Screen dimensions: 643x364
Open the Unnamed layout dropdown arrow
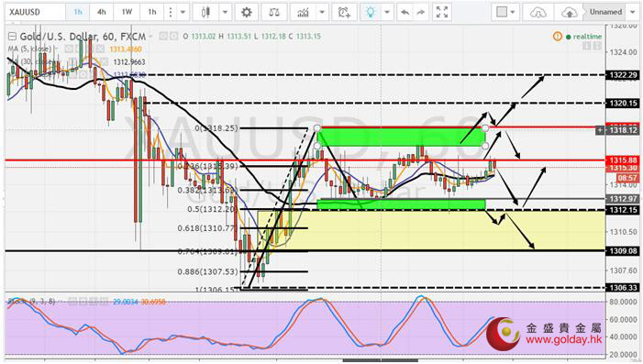click(x=632, y=12)
